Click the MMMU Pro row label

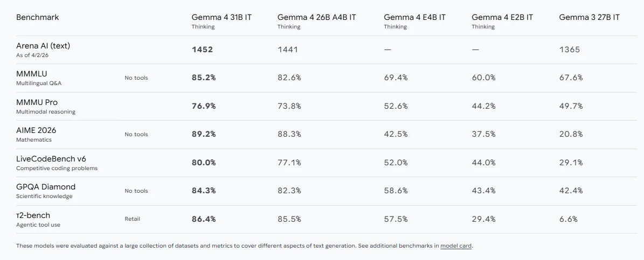pos(37,102)
